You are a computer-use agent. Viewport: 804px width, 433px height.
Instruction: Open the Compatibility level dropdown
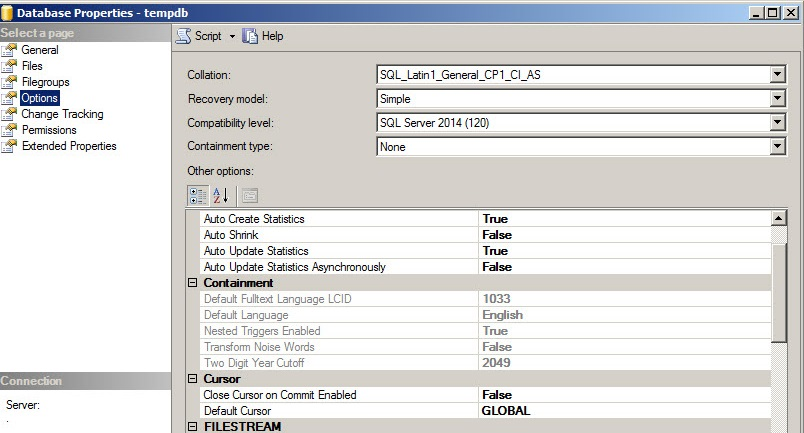click(x=777, y=123)
